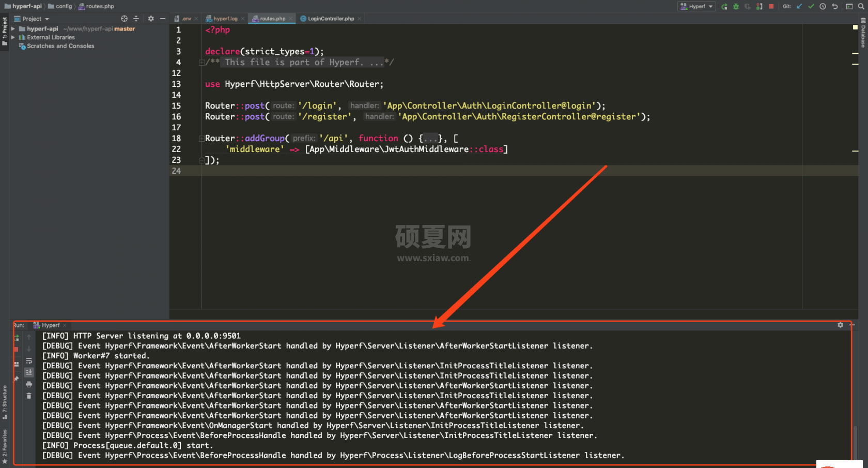This screenshot has height=468, width=868.
Task: Expand External Libraries tree node
Action: pos(13,37)
